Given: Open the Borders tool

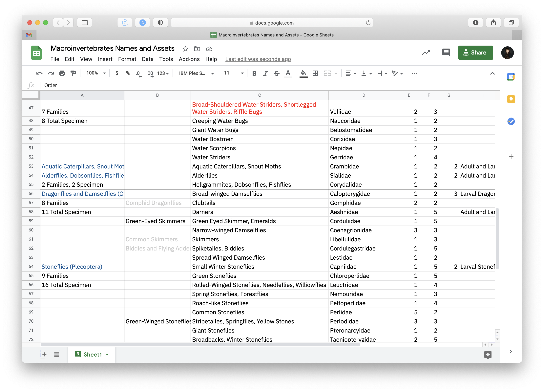Looking at the screenshot, I should coord(315,73).
